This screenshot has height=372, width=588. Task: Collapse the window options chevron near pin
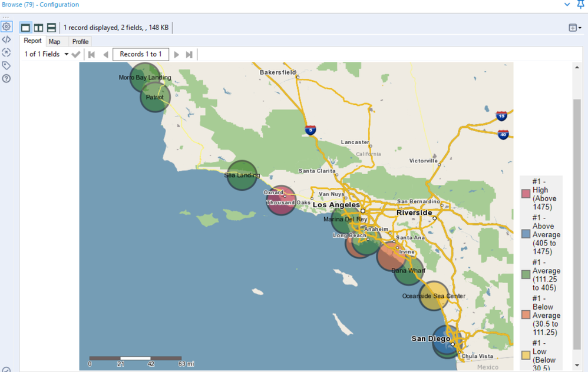point(567,5)
